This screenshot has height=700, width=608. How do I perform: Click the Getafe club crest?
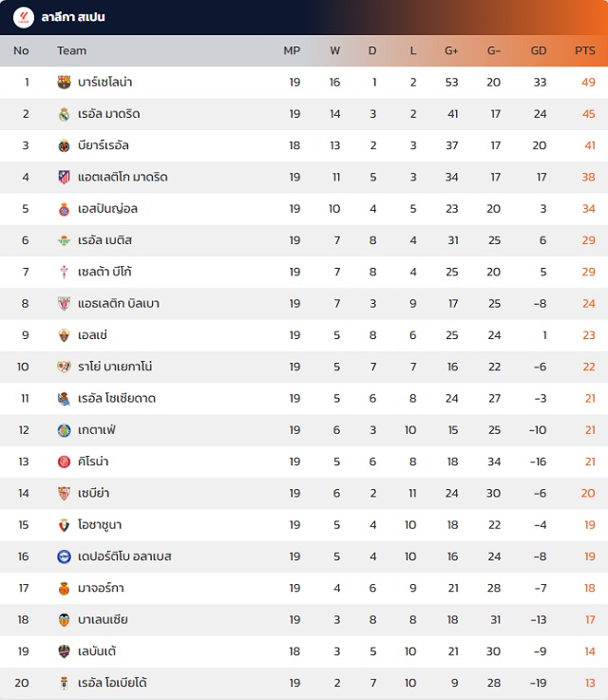tap(64, 430)
